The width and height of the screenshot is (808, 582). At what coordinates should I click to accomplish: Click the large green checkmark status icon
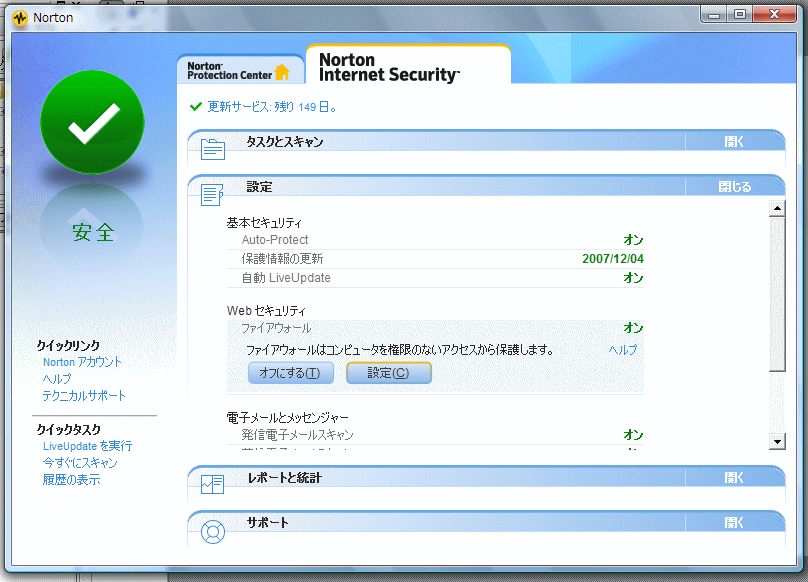(93, 122)
